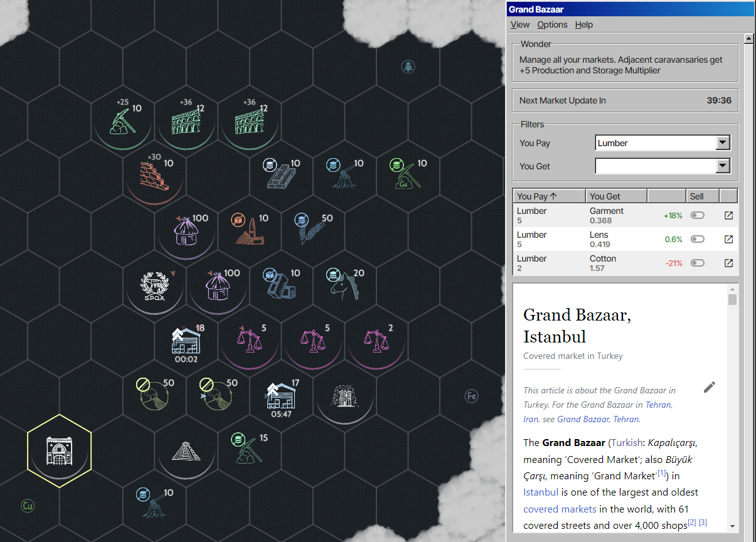The width and height of the screenshot is (756, 542).
Task: Click the -21% trade value
Action: pos(674,263)
